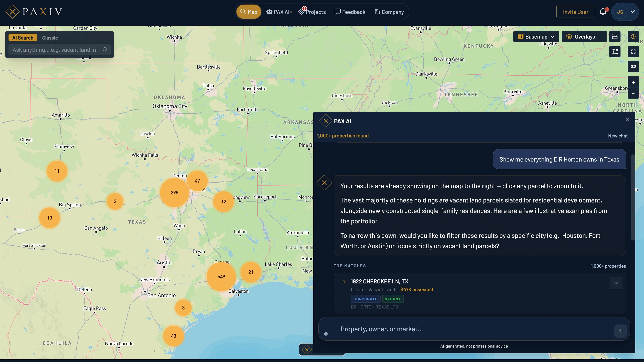Click the 298 cluster near Dallas
Screen dimensions: 644x362
pyautogui.click(x=174, y=193)
